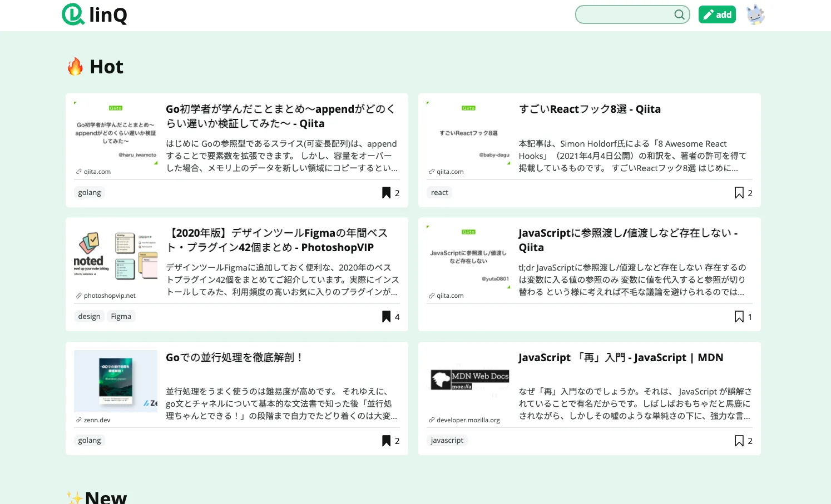
Task: Toggle bookmark on the Figma plugins article
Action: (x=385, y=316)
